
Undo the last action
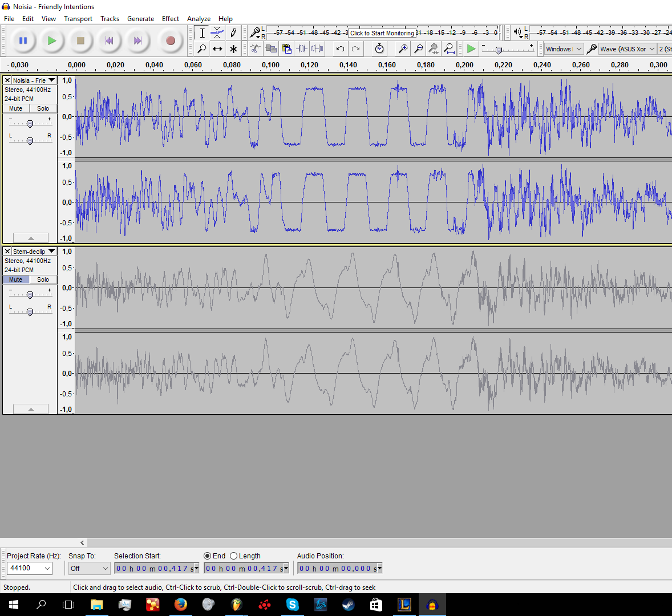click(341, 49)
